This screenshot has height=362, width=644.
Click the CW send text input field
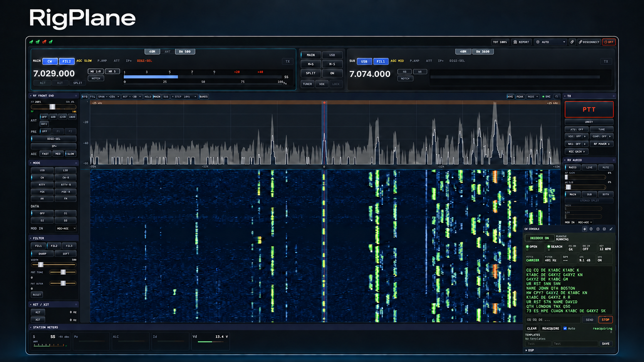coord(553,320)
